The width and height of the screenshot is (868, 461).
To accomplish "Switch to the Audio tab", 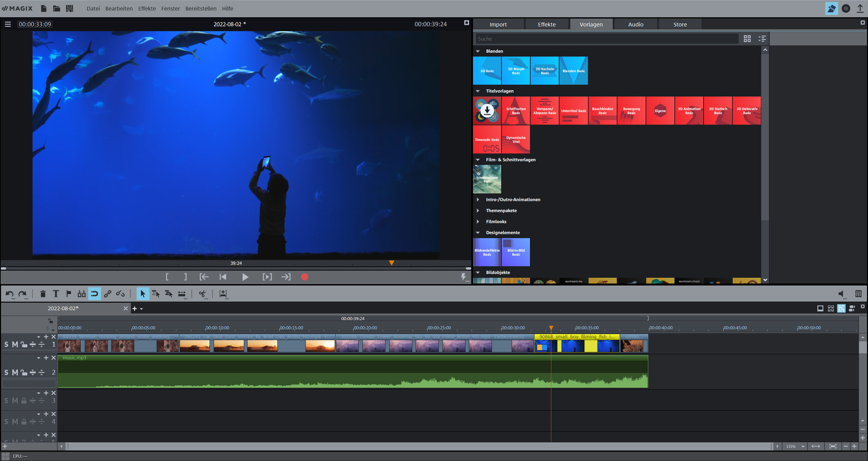I will [x=635, y=24].
